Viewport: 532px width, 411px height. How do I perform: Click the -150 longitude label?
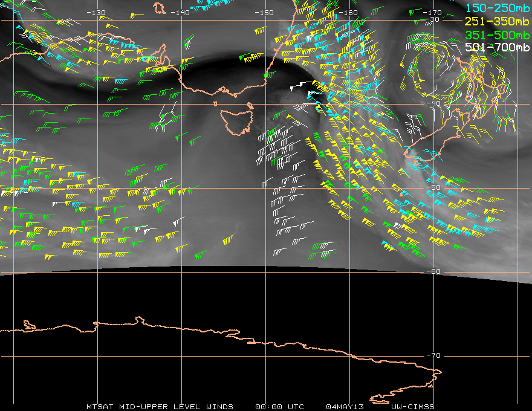pos(264,13)
